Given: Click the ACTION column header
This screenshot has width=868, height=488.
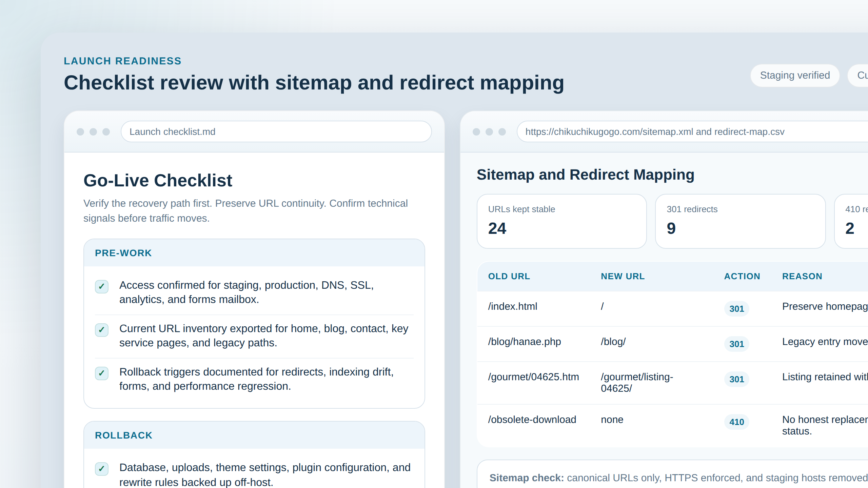Looking at the screenshot, I should (742, 276).
